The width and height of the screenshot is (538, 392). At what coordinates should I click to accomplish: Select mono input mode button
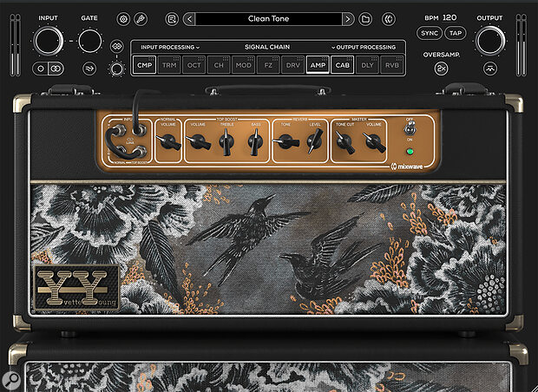pyautogui.click(x=41, y=69)
